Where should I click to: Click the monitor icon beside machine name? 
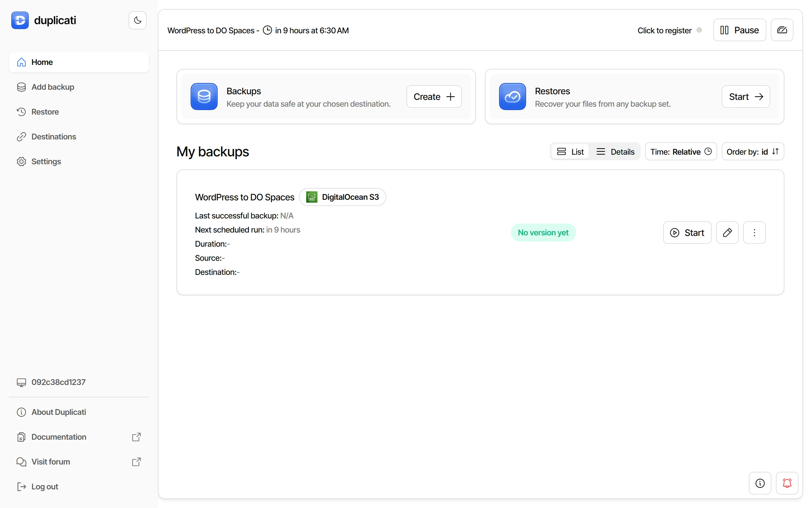tap(21, 382)
